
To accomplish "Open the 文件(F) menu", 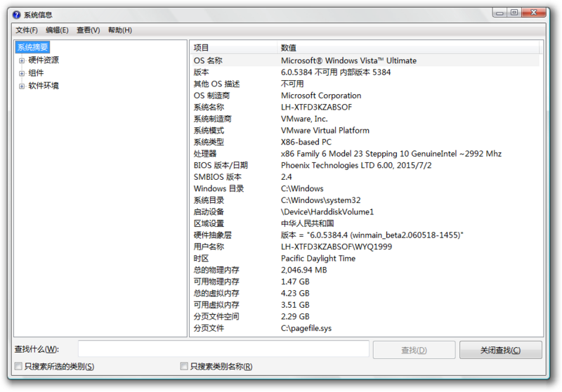I will pos(27,30).
